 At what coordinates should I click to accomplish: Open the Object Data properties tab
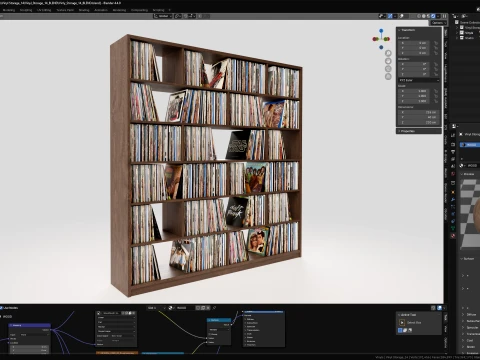click(453, 228)
